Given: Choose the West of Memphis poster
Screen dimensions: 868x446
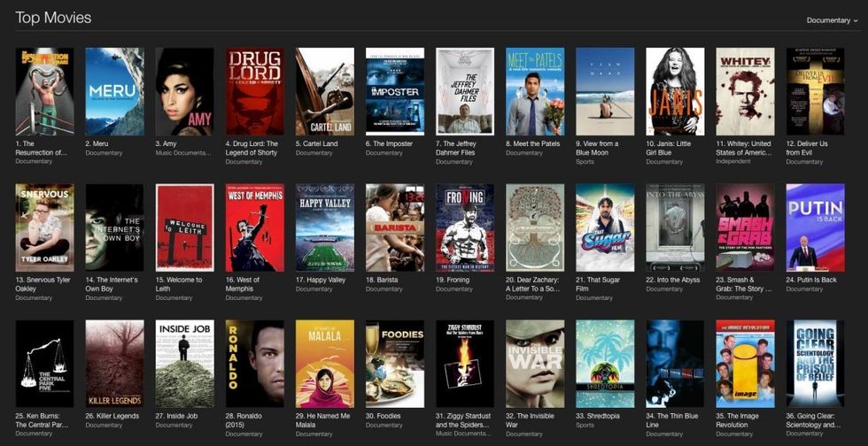Looking at the screenshot, I should pos(255,228).
